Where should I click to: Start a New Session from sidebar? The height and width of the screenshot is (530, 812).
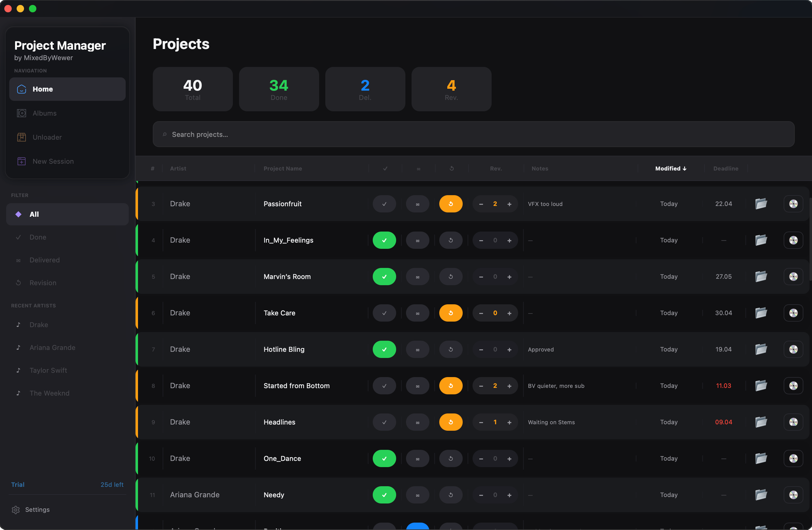tap(53, 161)
